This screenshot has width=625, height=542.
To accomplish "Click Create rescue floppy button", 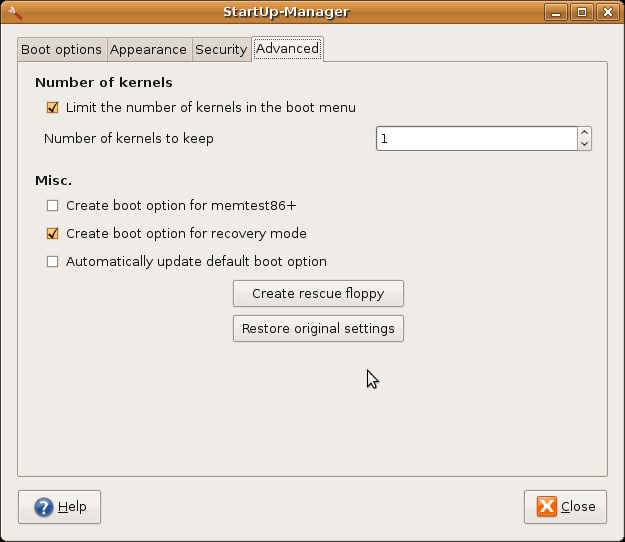I will (318, 294).
